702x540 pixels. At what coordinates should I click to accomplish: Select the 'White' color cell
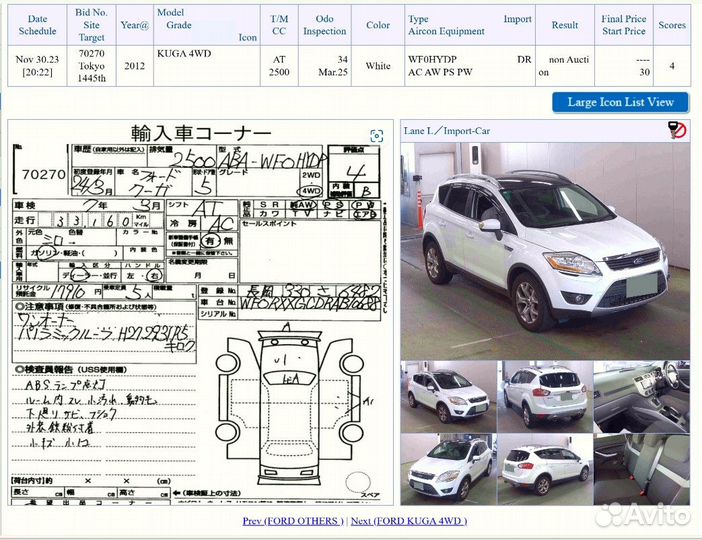378,66
